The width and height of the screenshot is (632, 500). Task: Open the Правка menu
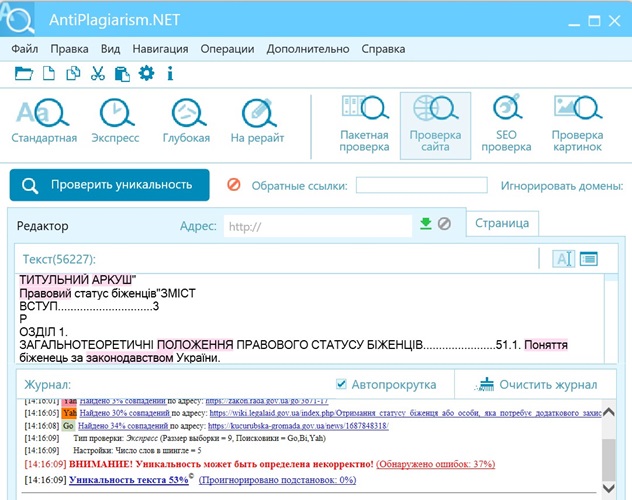(69, 49)
